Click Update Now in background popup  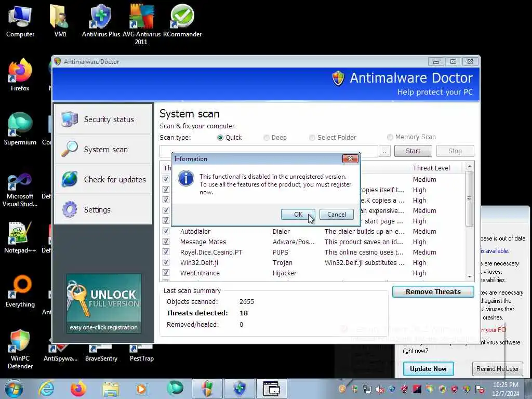[x=428, y=369]
